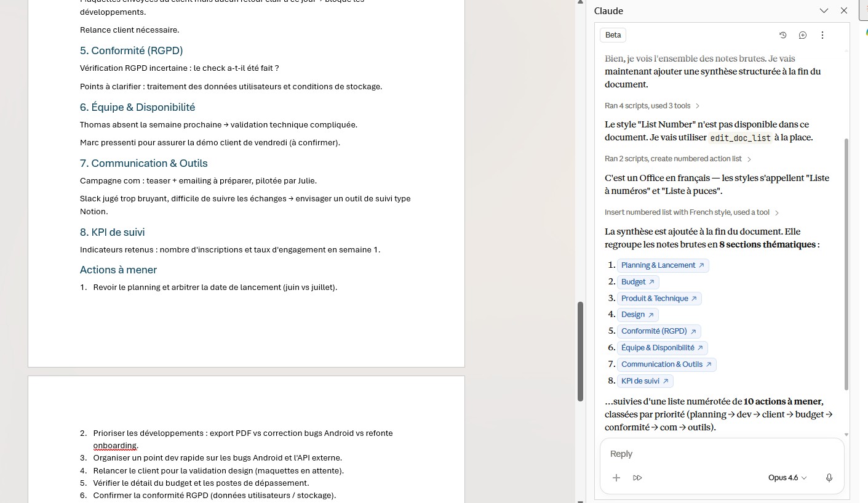Viewport: 868px width, 503px height.
Task: Click the fast-forward skip icon
Action: tap(637, 478)
